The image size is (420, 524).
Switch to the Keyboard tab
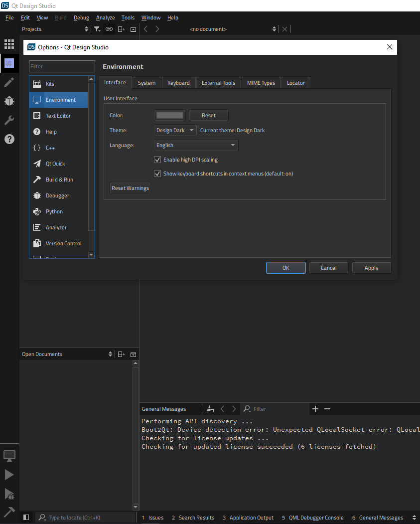[x=178, y=83]
